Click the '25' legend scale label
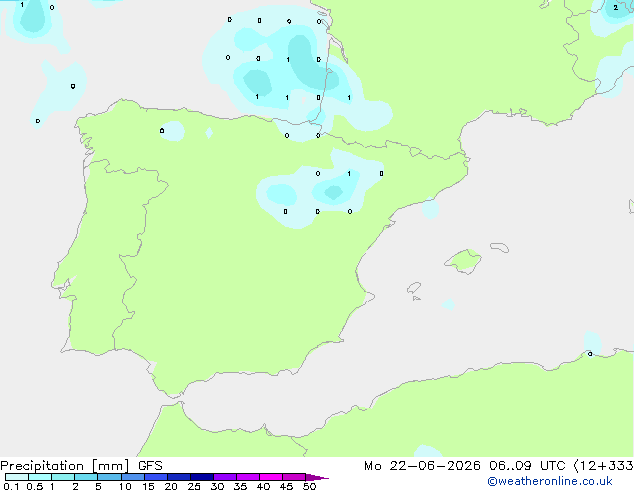The width and height of the screenshot is (634, 490). 194,486
